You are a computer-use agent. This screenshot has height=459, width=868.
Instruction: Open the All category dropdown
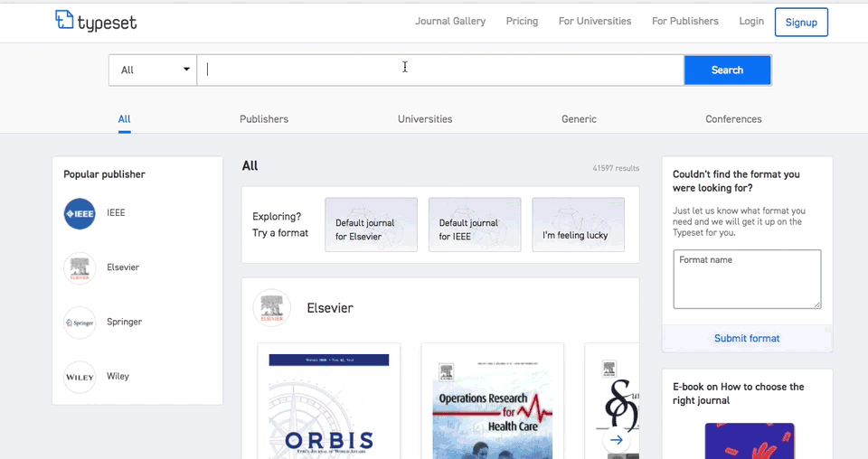153,70
